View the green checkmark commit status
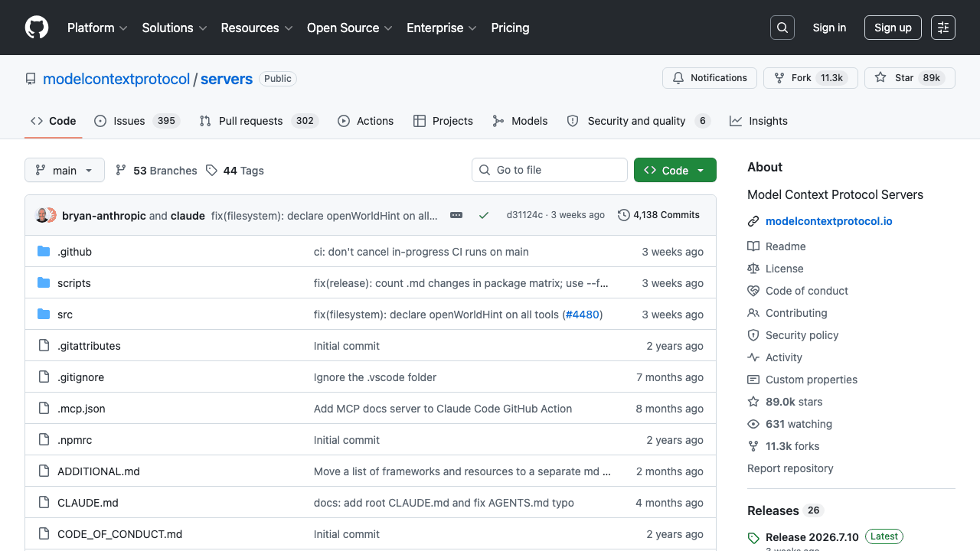Viewport: 980px width, 551px height. tap(484, 215)
